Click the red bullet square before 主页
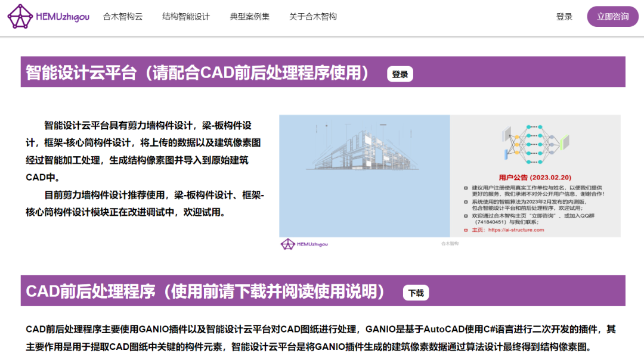The width and height of the screenshot is (644, 360). tap(466, 230)
